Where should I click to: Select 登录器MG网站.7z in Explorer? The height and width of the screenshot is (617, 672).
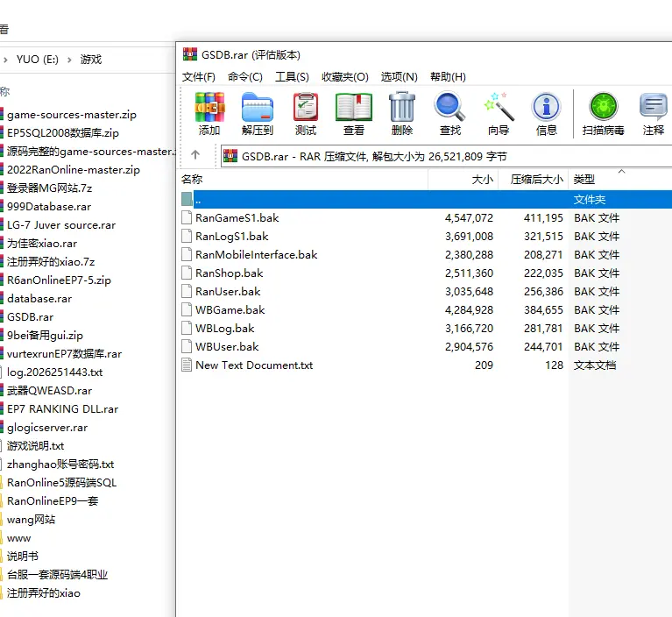49,188
